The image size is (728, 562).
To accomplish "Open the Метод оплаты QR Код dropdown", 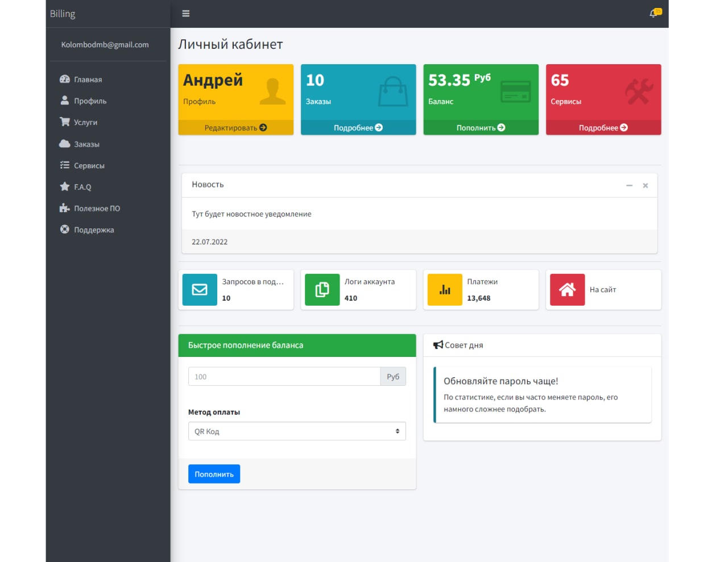I will point(297,431).
